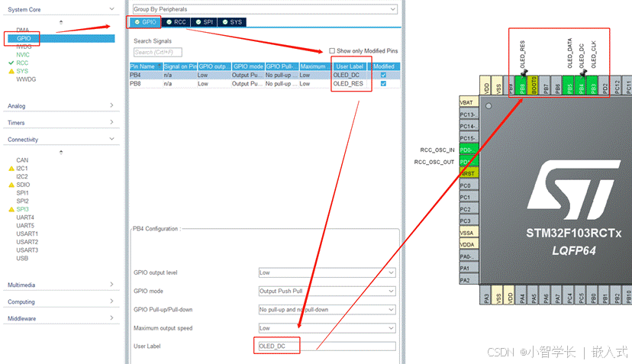Select USART2 under Connectivity
This screenshot has height=364, width=632.
pyautogui.click(x=27, y=242)
